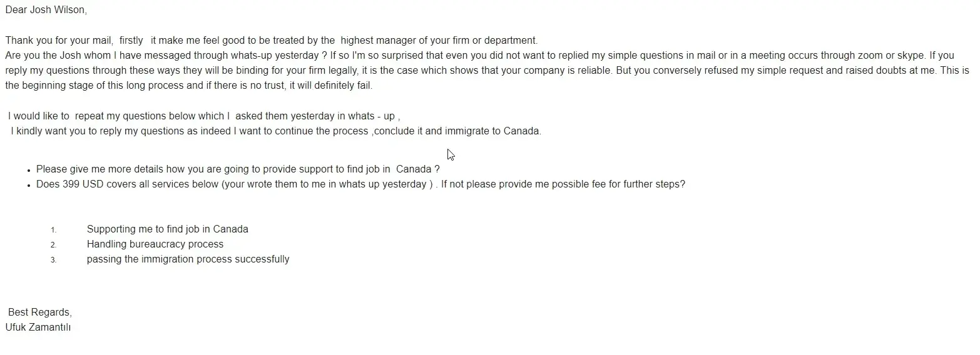Click the sentence starting "Are you the Josh"
Screen dimensions: 980x355
[x=163, y=56]
